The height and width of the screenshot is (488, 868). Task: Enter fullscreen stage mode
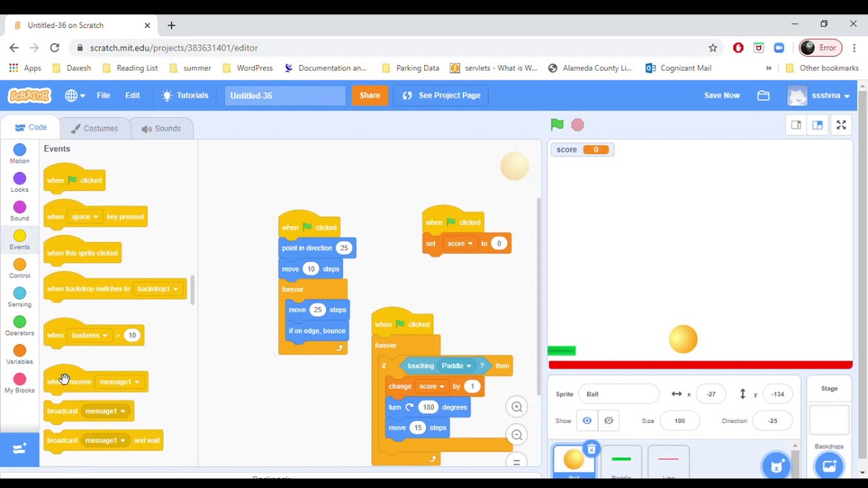click(841, 125)
